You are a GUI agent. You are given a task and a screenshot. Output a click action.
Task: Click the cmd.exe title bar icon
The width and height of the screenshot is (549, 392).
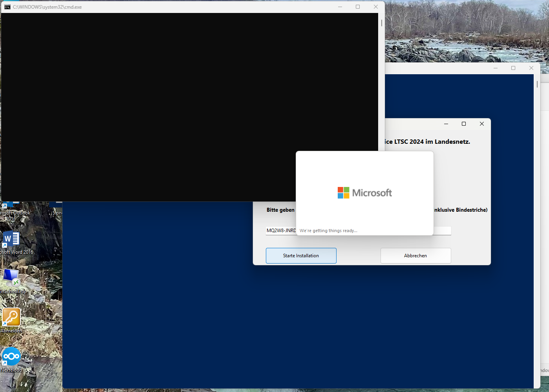click(x=7, y=7)
